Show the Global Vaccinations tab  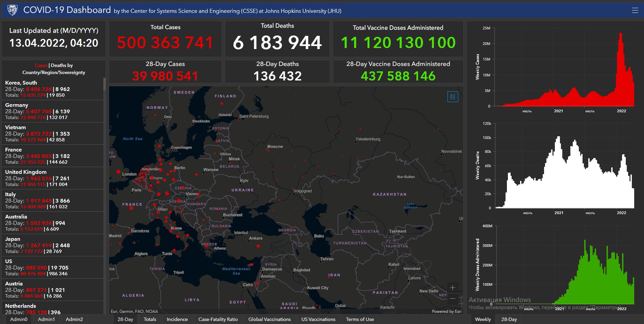click(269, 319)
